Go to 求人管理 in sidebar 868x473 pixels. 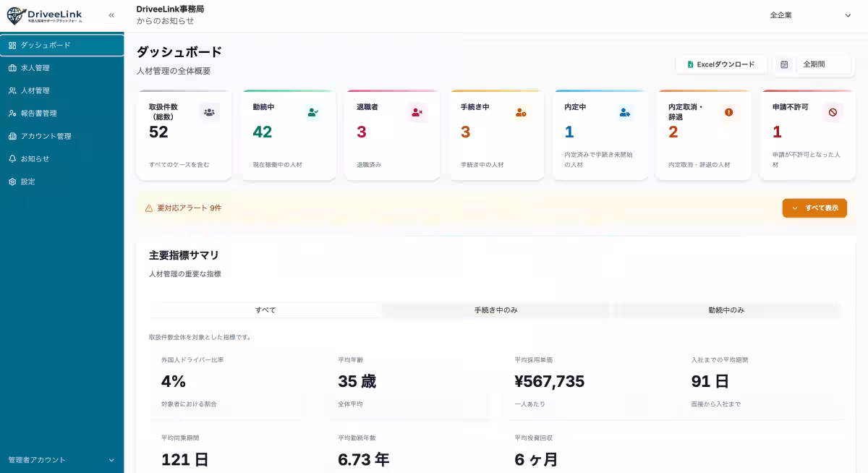pos(62,68)
